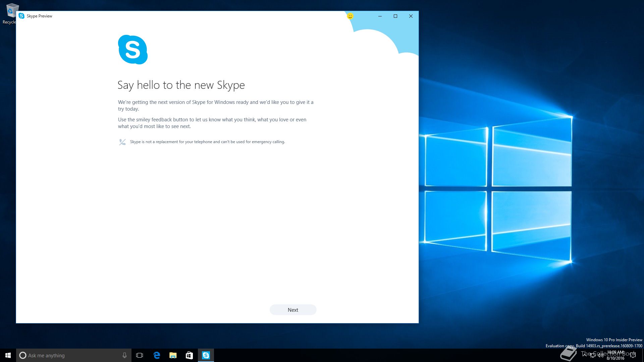Click the Skype Preview window title text
The height and width of the screenshot is (362, 644).
[39, 16]
